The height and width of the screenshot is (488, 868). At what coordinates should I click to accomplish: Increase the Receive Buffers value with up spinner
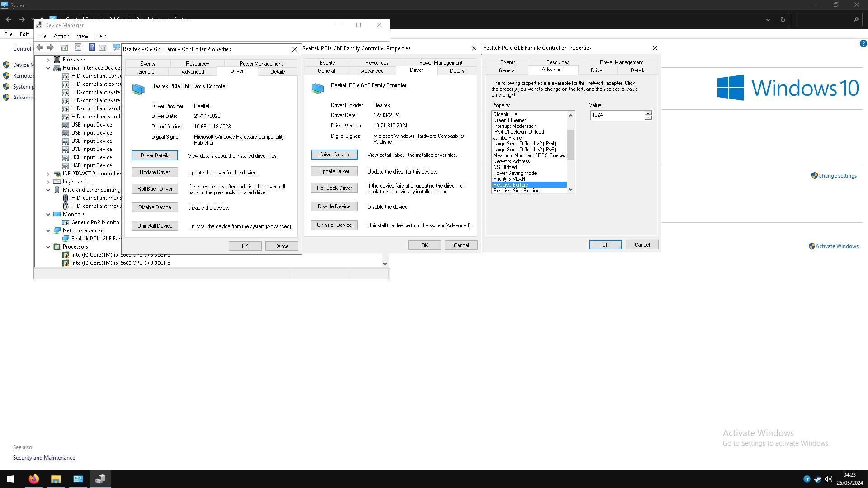click(x=648, y=113)
